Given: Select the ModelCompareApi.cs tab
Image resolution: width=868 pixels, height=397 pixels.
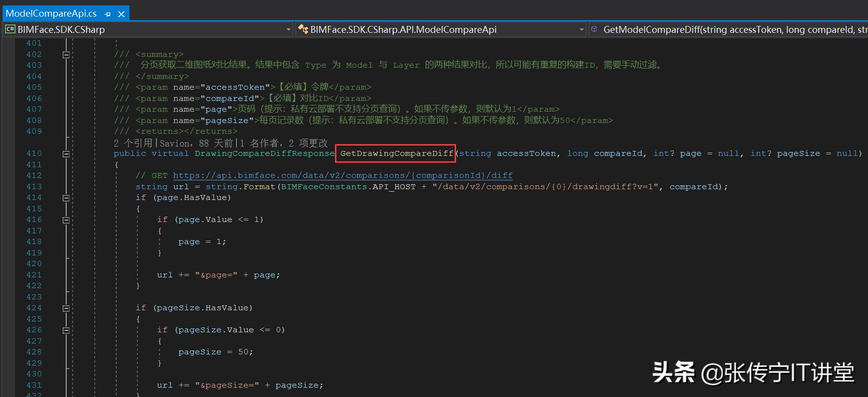Looking at the screenshot, I should tap(51, 14).
